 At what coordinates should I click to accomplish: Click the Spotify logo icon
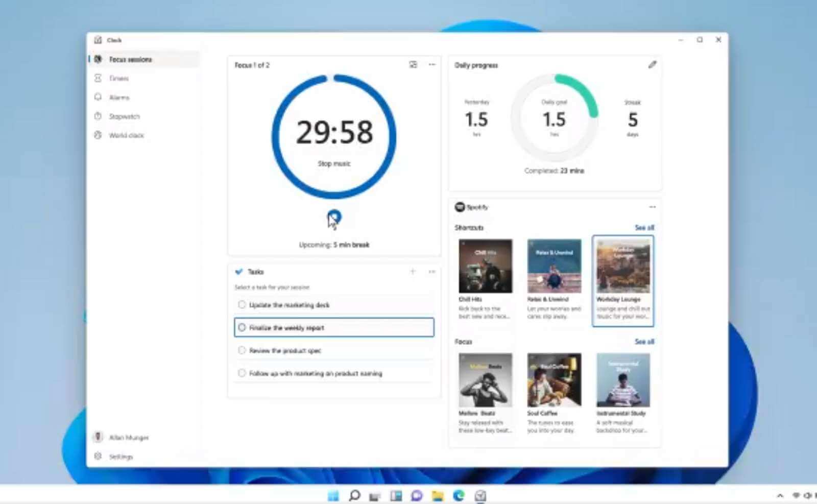[x=460, y=207]
